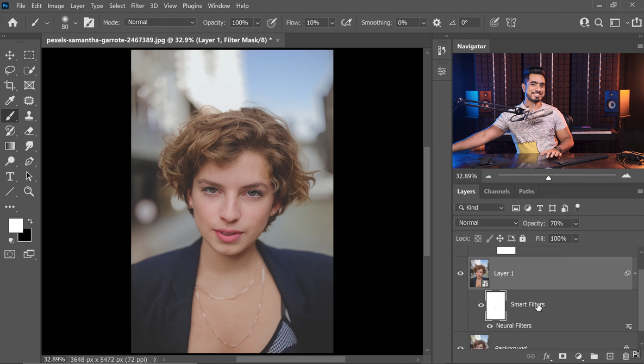Open the Add adjustment layer icon
This screenshot has width=644, height=364.
578,356
